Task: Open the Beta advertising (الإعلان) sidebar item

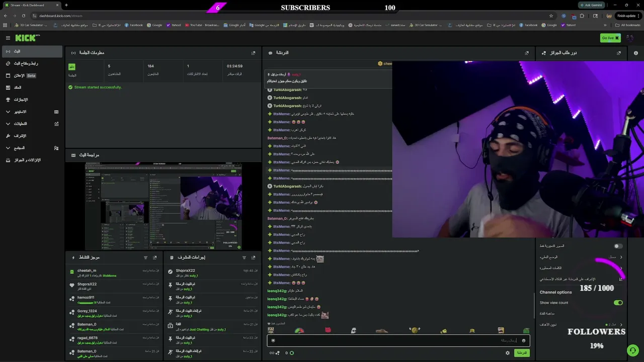Action: pos(32,75)
